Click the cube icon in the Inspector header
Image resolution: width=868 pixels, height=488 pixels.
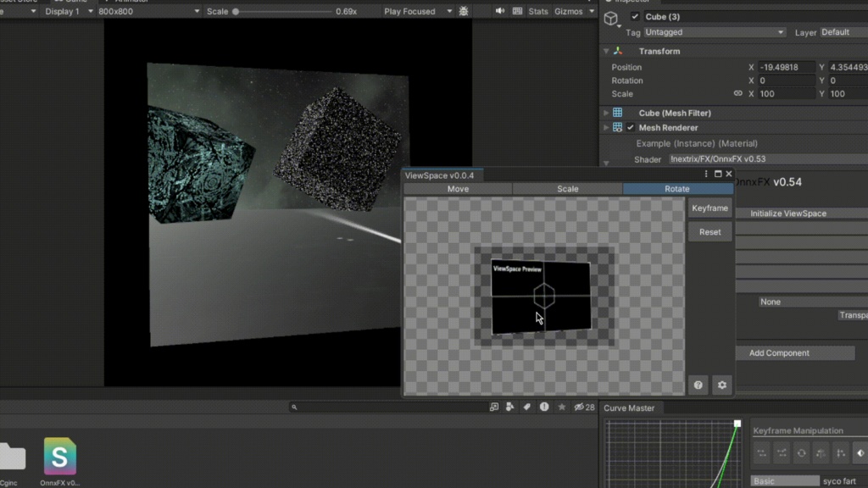pos(612,16)
